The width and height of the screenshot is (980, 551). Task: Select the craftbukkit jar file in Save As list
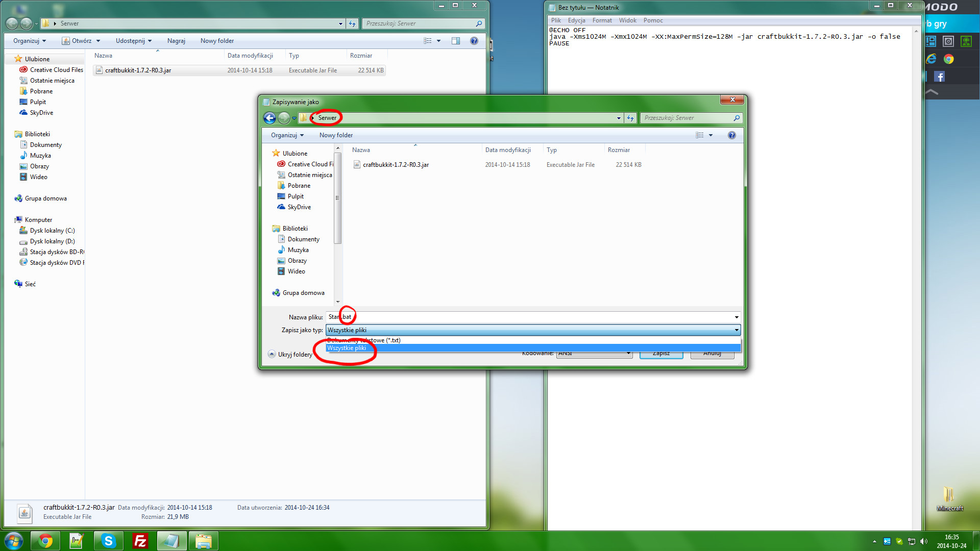click(x=396, y=165)
